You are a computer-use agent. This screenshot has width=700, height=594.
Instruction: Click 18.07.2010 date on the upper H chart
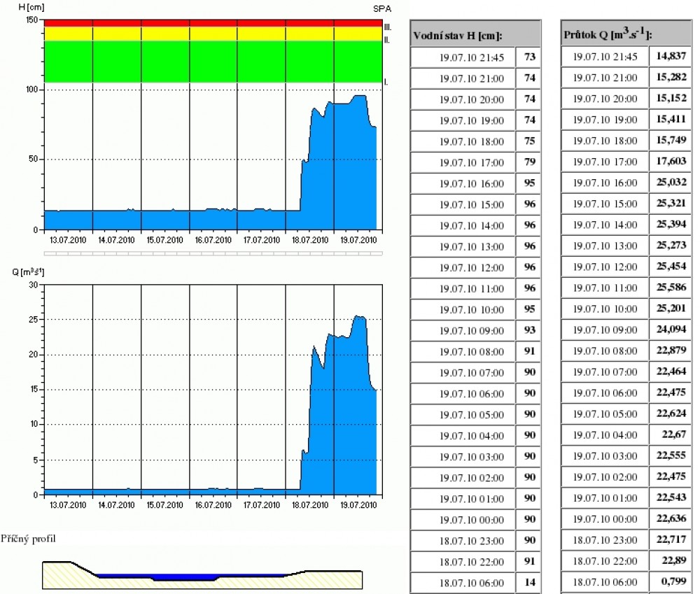coord(310,239)
